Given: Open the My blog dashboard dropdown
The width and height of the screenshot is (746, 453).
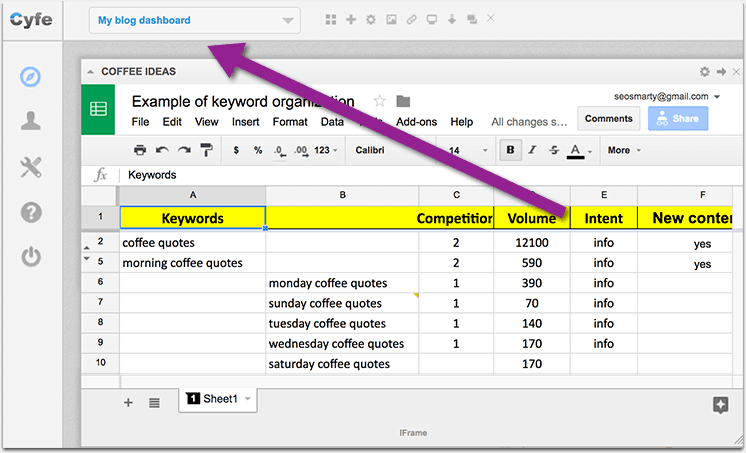Looking at the screenshot, I should [194, 20].
